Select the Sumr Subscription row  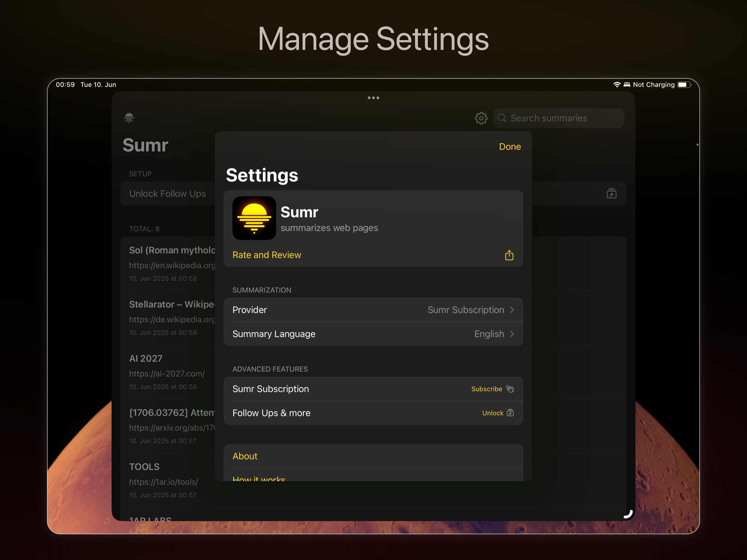373,389
